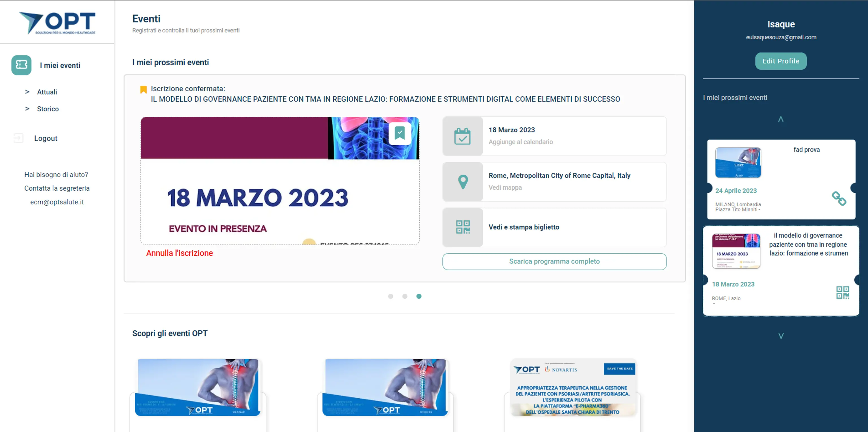Screen dimensions: 868x432
Task: Click the QR icon on the 18 Marzo event card
Action: tap(843, 293)
